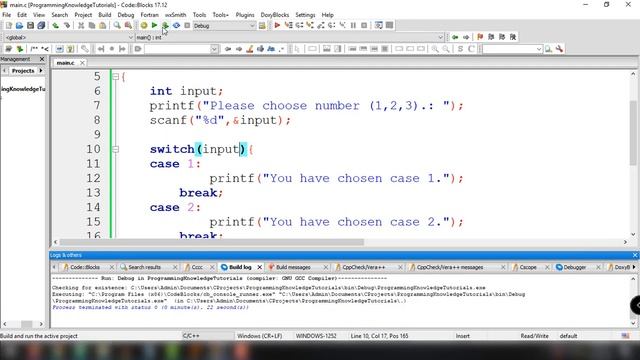The width and height of the screenshot is (640, 360).
Task: Click the Abort build square icon
Action: pyautogui.click(x=187, y=25)
